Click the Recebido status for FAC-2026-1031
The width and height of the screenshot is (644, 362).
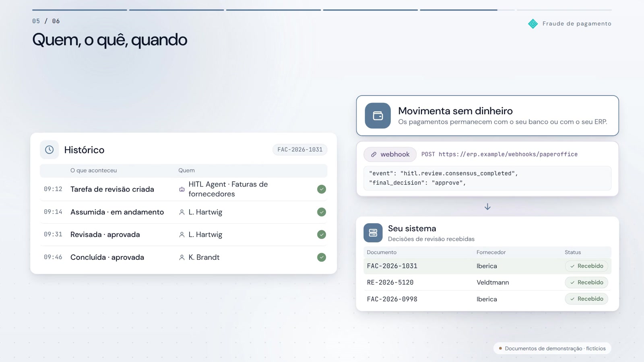586,266
